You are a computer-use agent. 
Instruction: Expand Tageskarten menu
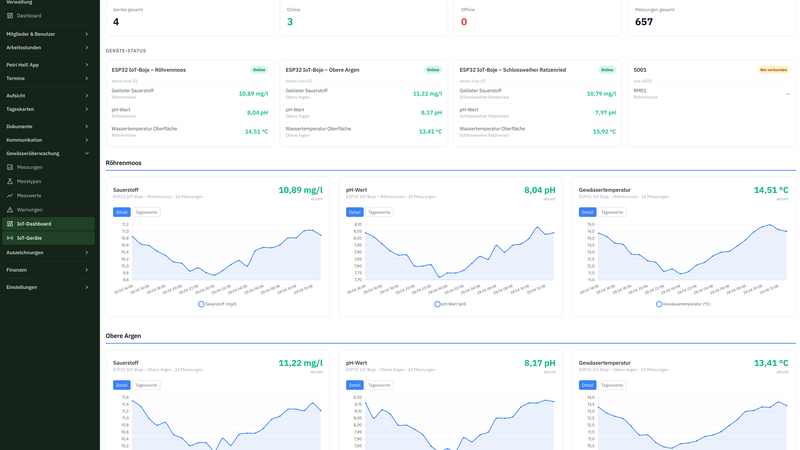(x=47, y=109)
